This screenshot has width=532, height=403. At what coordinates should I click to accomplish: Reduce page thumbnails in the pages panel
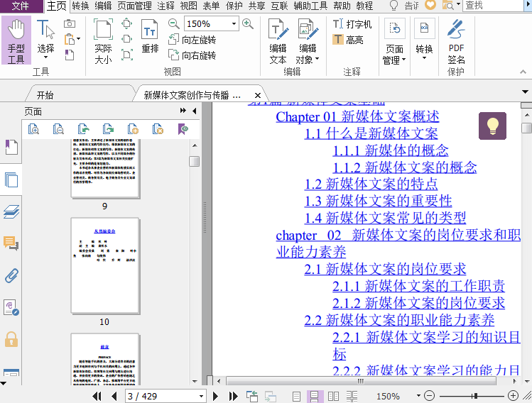[58, 129]
